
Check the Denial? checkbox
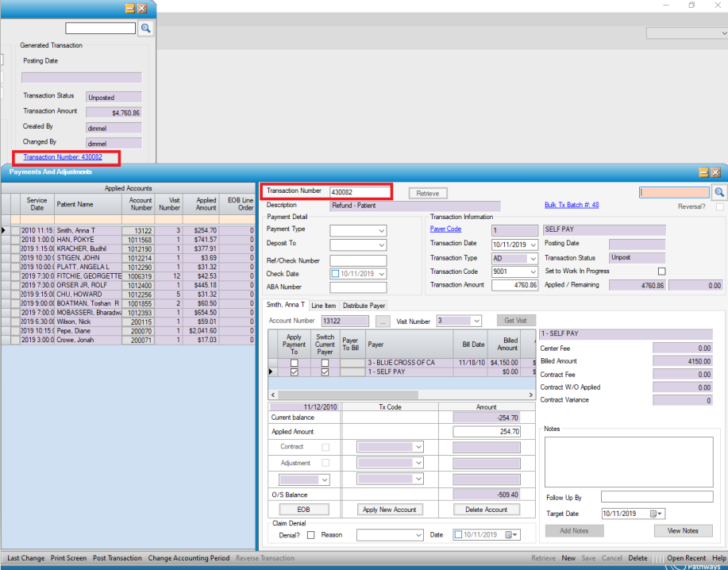click(312, 535)
